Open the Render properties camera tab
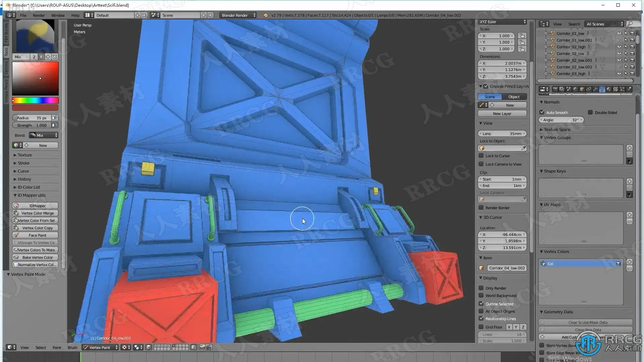644x362 pixels. 555,89
